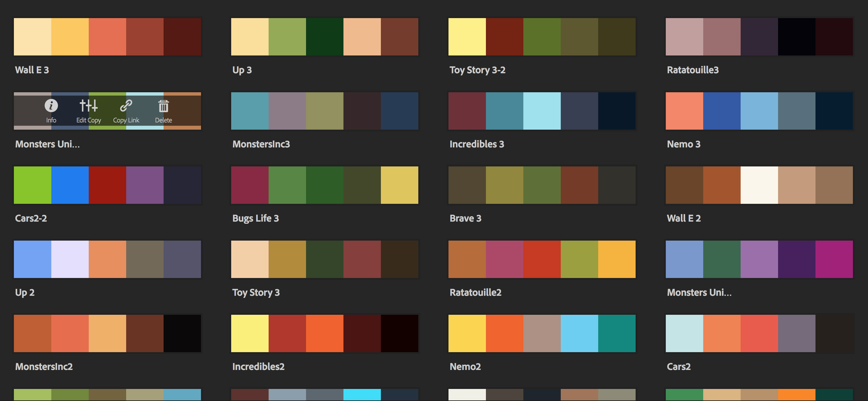This screenshot has width=868, height=401.
Task: Choose the salmon swatch in Nemo 3
Action: [685, 111]
